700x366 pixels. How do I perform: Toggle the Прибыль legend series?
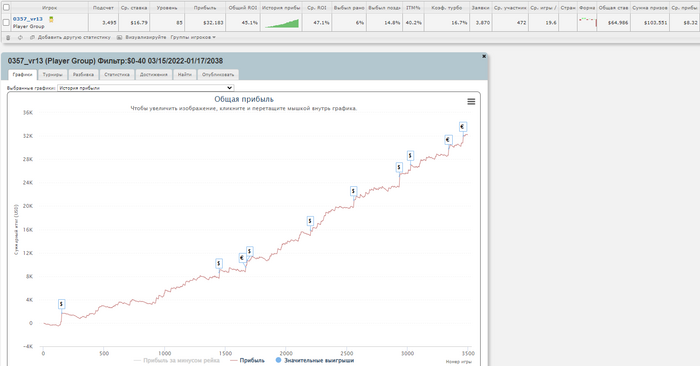[247, 360]
